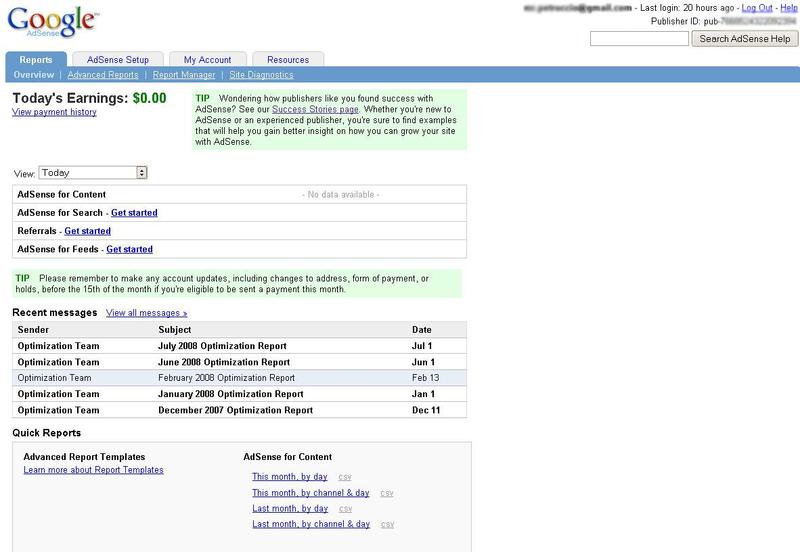This screenshot has width=800, height=552.
Task: Open the View period dropdown showing Today
Action: [93, 173]
